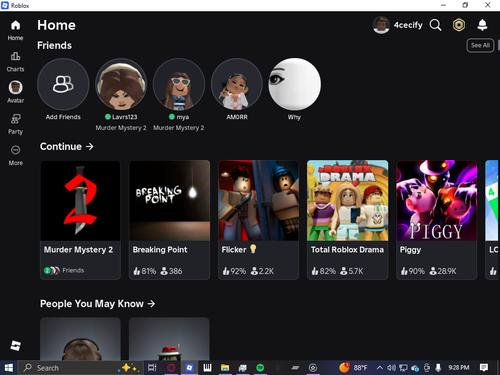The width and height of the screenshot is (500, 375).
Task: Open the Party sidebar icon
Action: coord(15,119)
